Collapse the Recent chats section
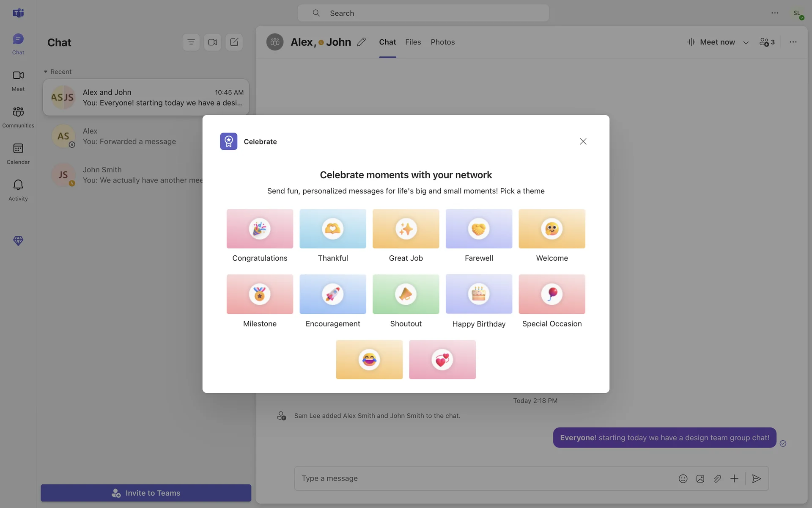 [46, 72]
